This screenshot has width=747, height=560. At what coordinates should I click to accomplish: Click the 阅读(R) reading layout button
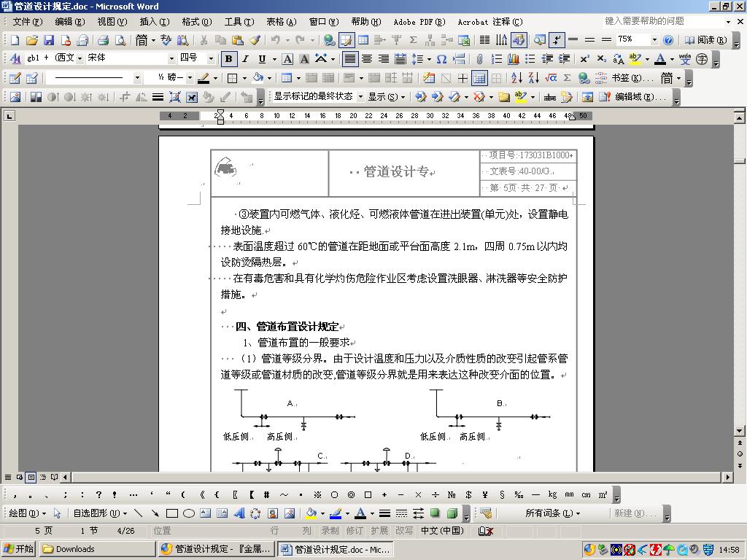[x=706, y=40]
